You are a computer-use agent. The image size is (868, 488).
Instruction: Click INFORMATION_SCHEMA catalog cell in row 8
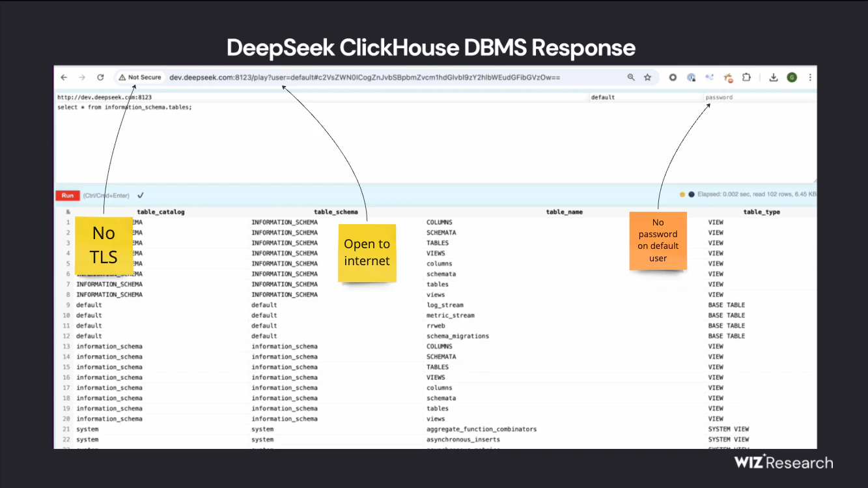click(x=109, y=294)
